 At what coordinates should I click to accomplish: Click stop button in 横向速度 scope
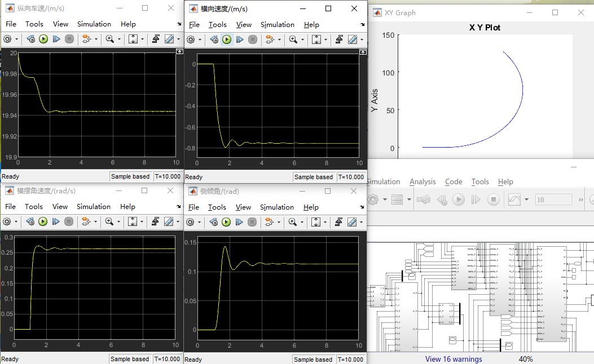click(253, 40)
